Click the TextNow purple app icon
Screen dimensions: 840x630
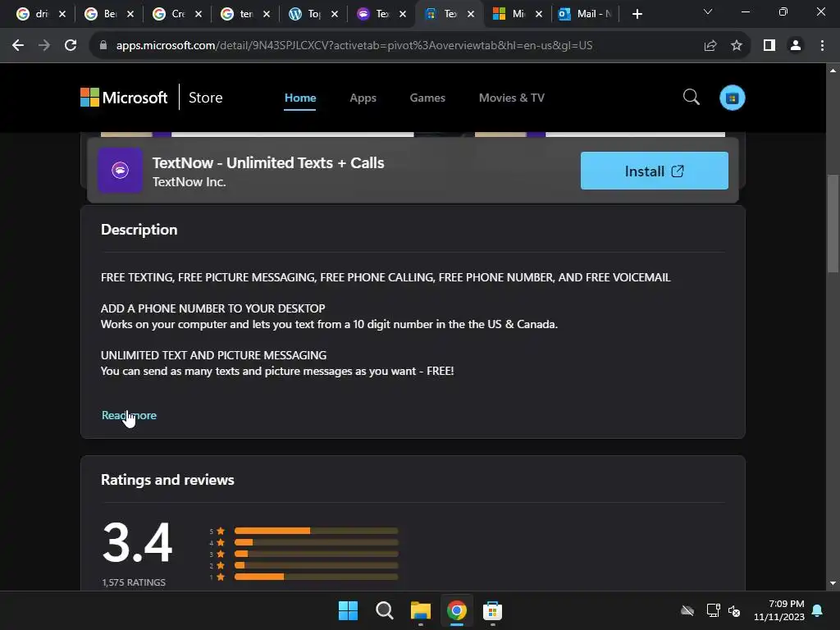click(x=120, y=171)
